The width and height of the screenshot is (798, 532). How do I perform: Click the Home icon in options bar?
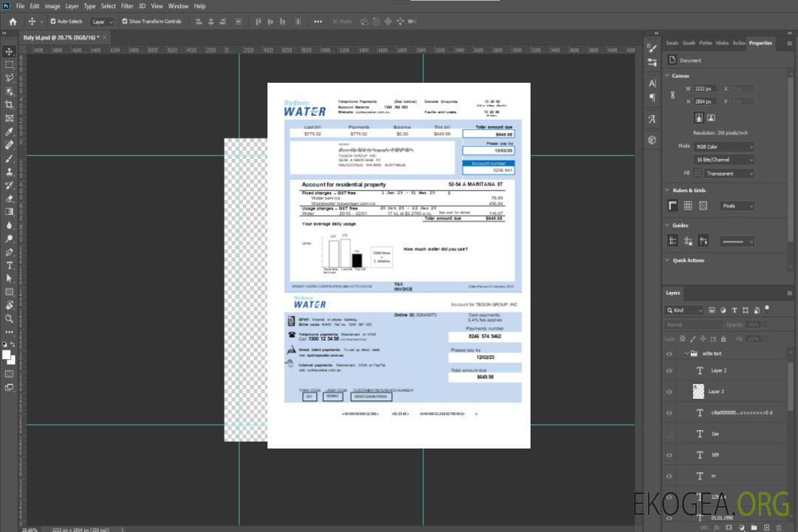coord(13,21)
